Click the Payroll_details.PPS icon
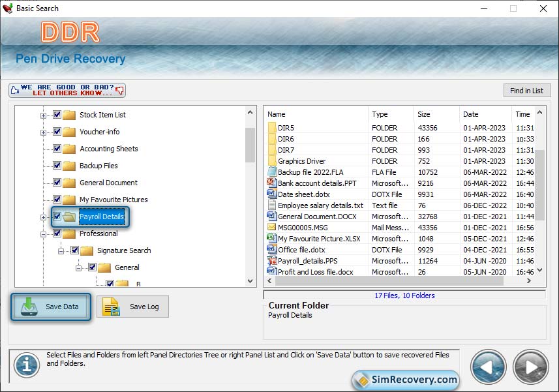The image size is (559, 392). [272, 260]
